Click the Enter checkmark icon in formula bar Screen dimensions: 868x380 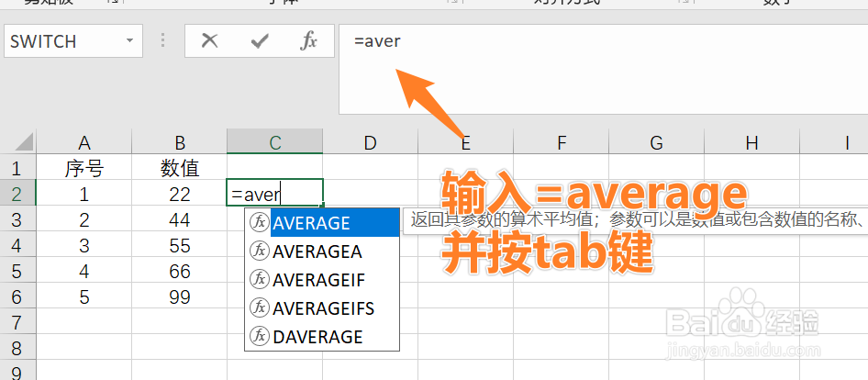coord(260,41)
